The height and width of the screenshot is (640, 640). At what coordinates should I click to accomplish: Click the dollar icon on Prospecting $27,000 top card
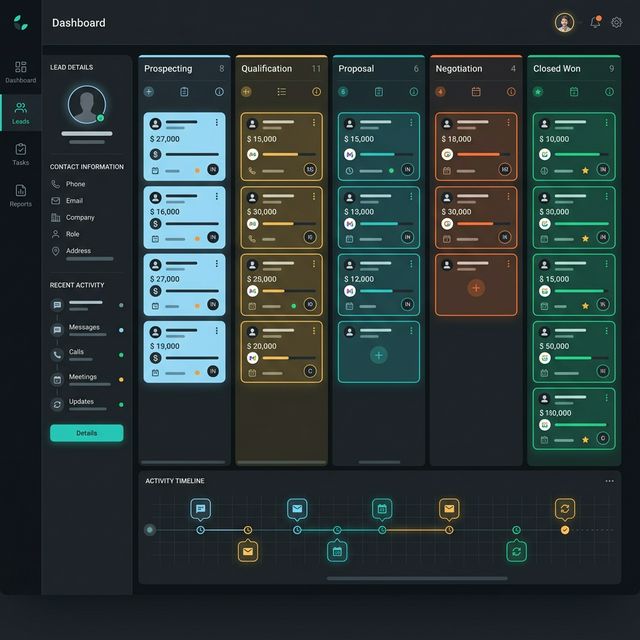coord(155,154)
